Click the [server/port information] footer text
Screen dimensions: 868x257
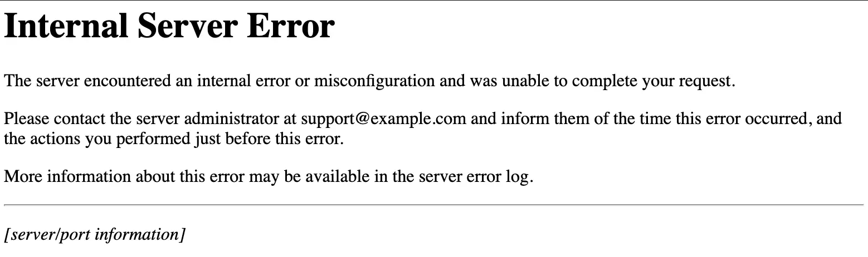[95, 235]
